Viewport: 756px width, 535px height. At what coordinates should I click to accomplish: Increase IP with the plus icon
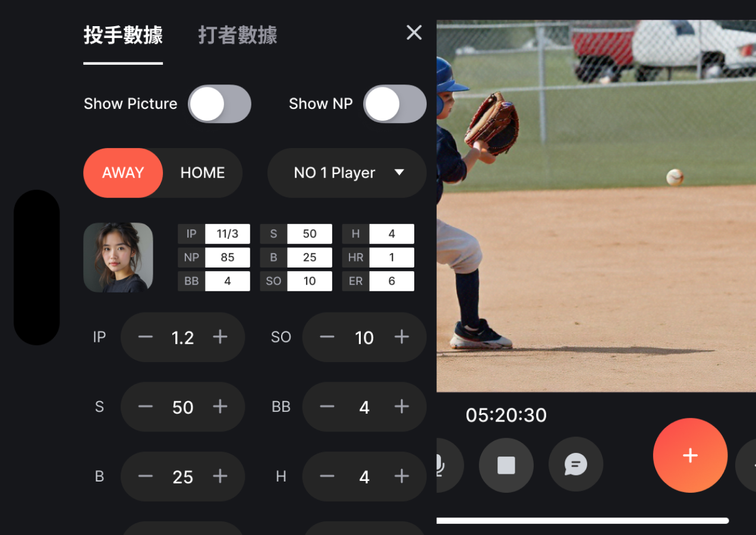click(220, 337)
